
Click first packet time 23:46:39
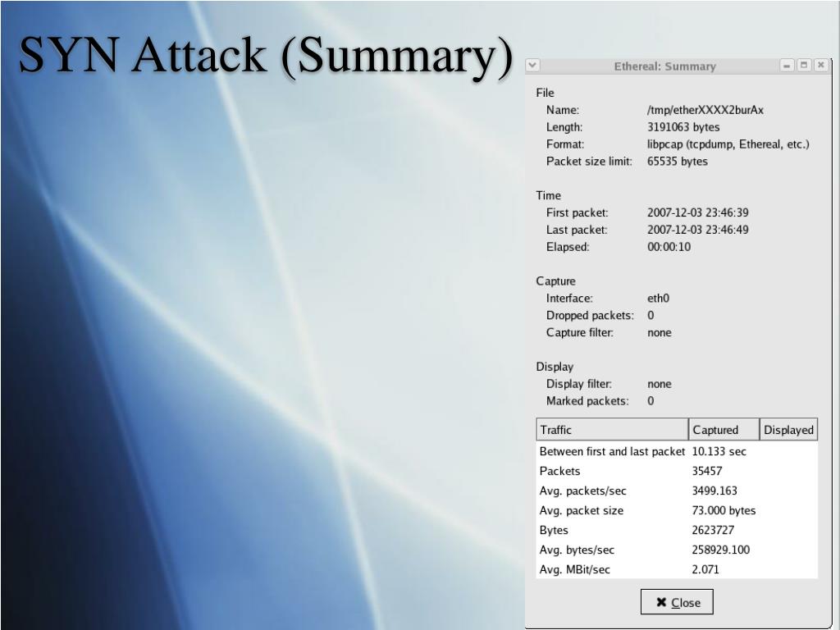click(x=697, y=212)
